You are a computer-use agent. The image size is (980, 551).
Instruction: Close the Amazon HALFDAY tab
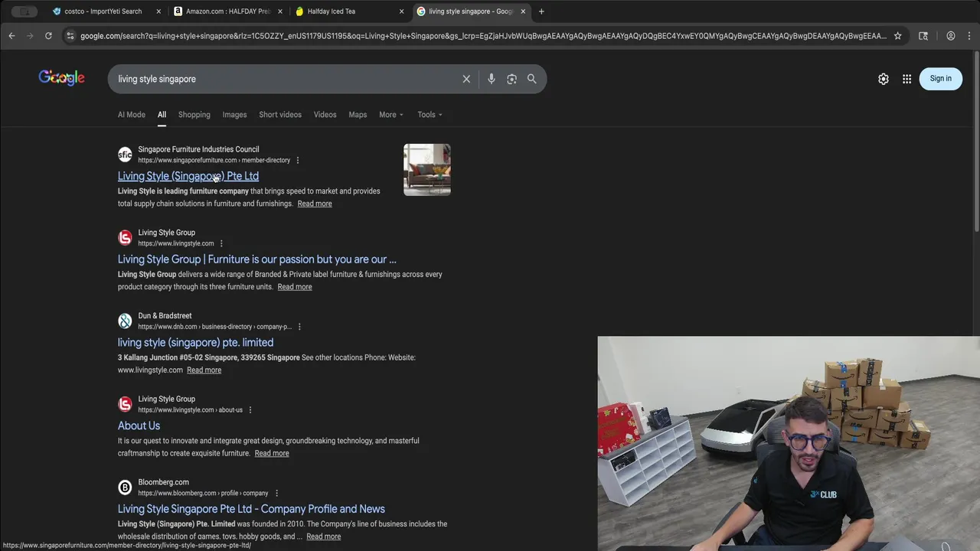pos(280,11)
